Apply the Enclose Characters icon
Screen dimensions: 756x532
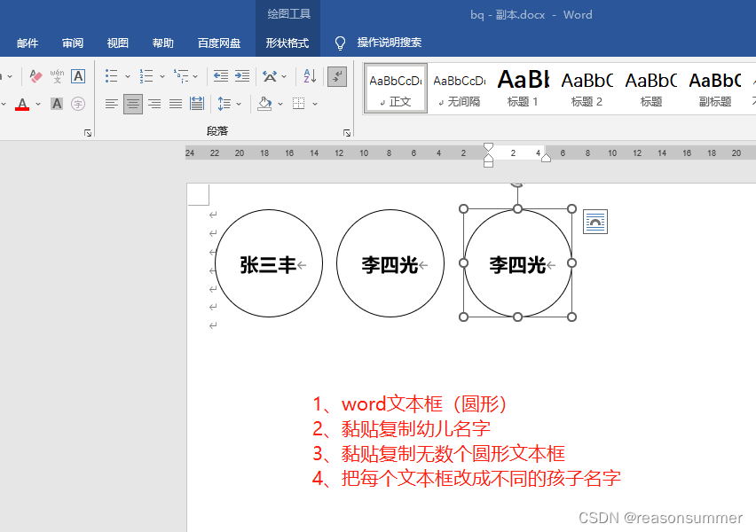pos(78,103)
